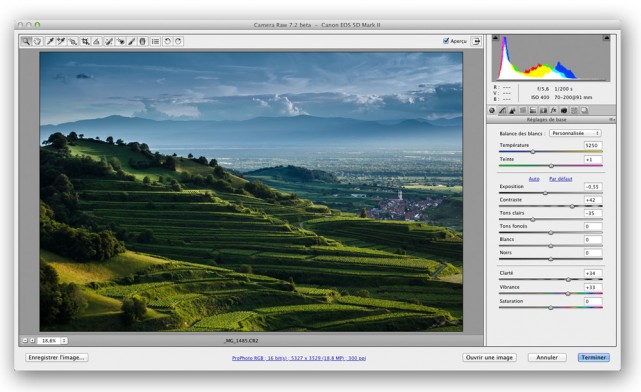
Task: Select the Zoom magnifier tool
Action: [26, 41]
